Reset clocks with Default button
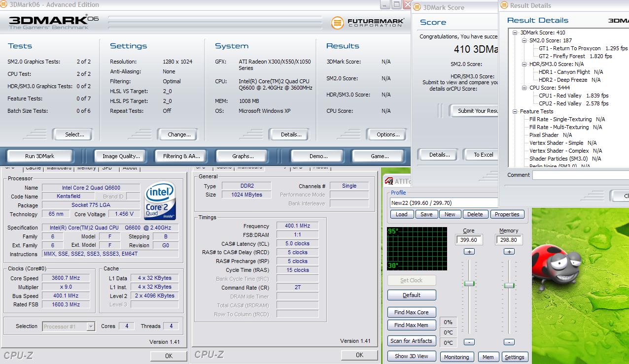Screen dimensions: 629x364 coord(412,295)
